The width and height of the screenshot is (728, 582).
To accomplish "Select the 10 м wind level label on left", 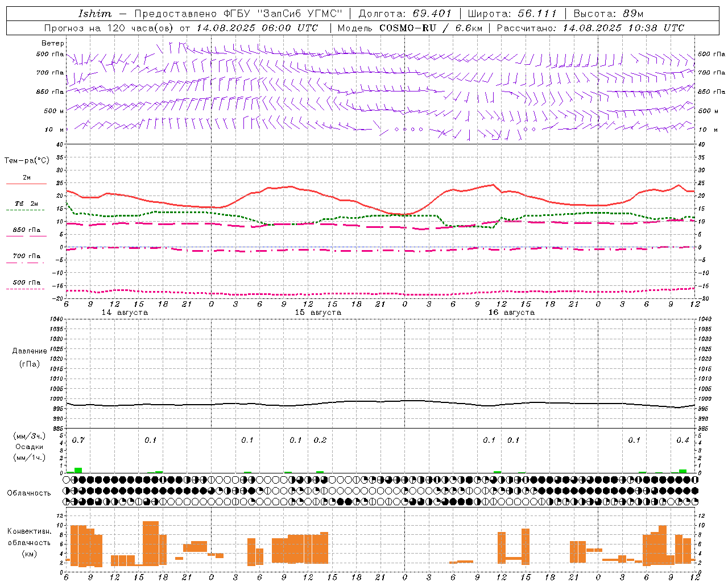I will 54,130.
